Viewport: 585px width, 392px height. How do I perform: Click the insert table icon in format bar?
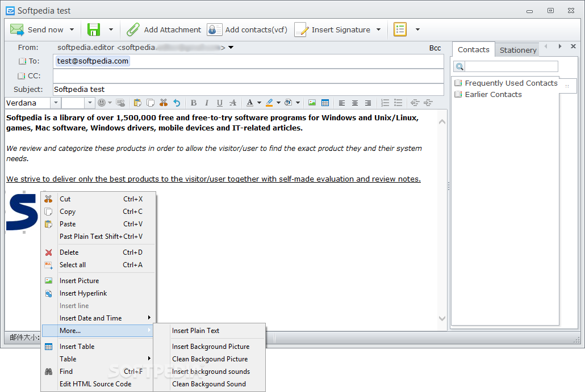pos(325,103)
